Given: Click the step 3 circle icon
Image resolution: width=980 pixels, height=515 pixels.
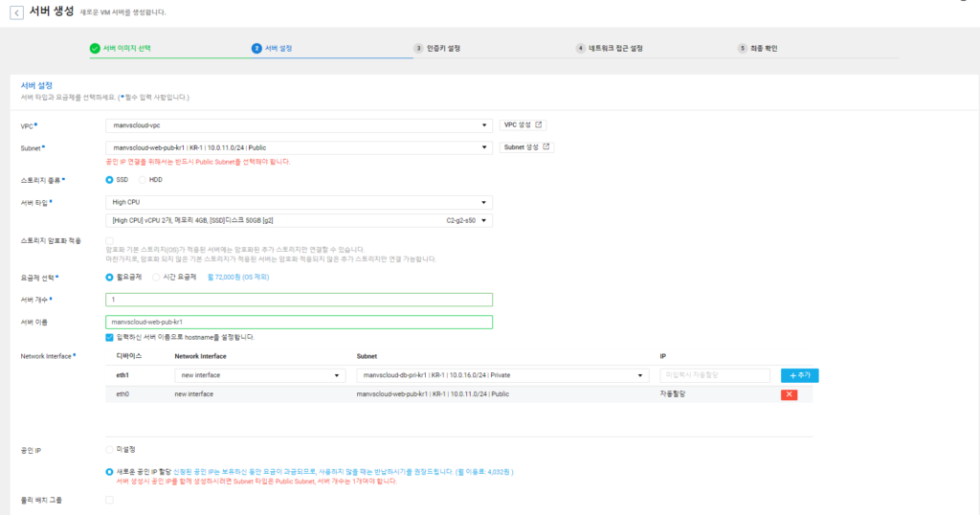Looking at the screenshot, I should pyautogui.click(x=418, y=48).
